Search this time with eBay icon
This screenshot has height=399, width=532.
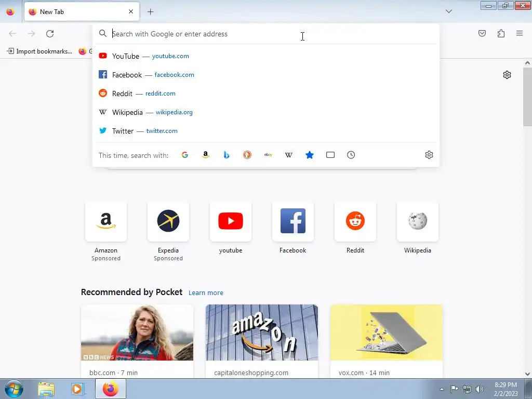[268, 155]
